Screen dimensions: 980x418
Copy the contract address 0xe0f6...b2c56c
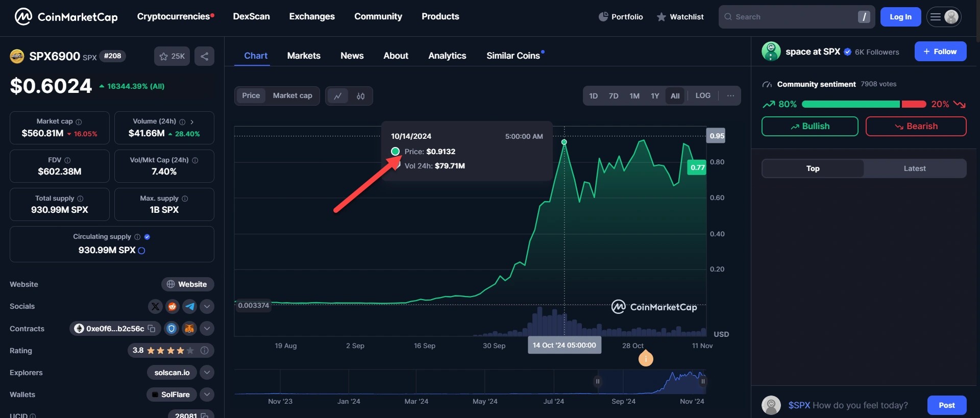click(x=152, y=329)
